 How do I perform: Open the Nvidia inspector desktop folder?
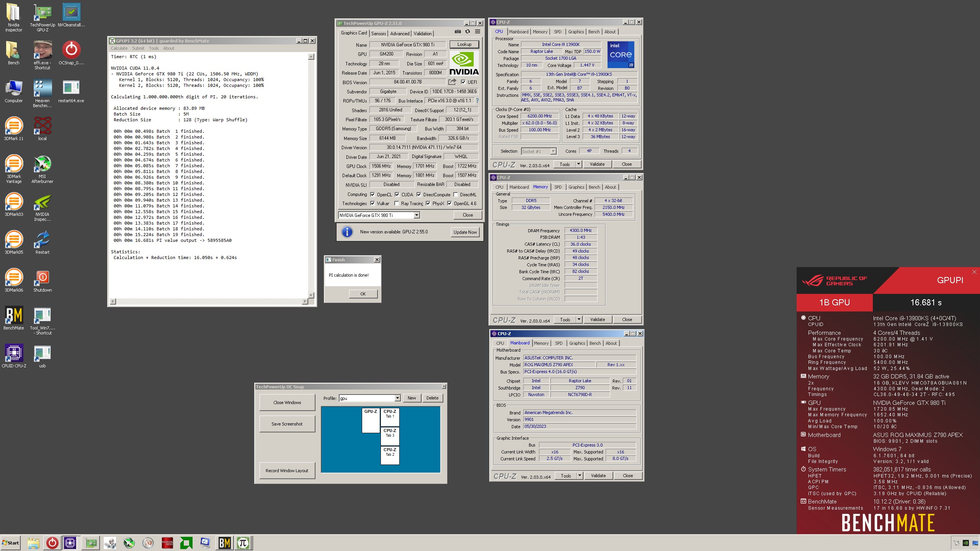click(x=13, y=17)
